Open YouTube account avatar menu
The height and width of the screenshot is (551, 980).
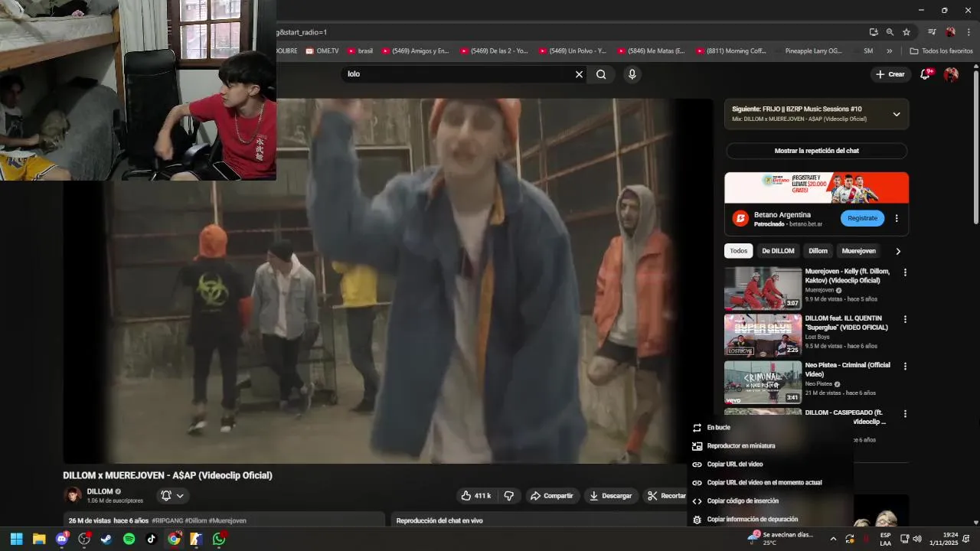951,74
